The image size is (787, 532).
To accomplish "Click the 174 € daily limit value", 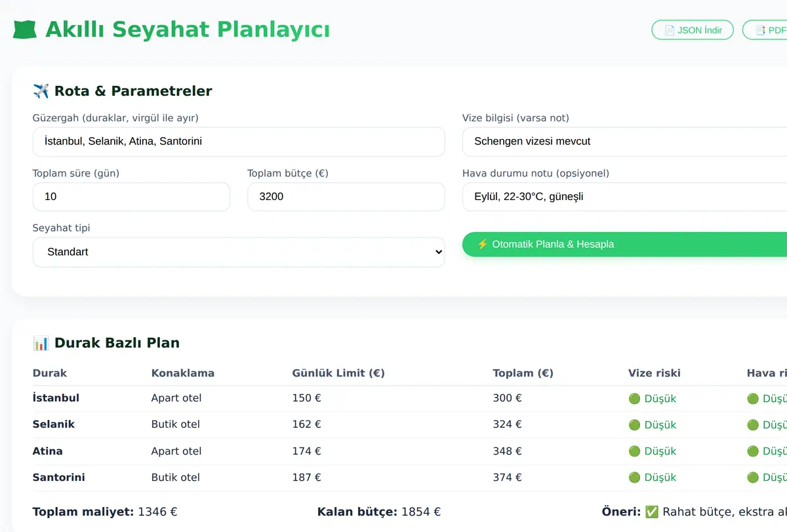I will point(307,451).
